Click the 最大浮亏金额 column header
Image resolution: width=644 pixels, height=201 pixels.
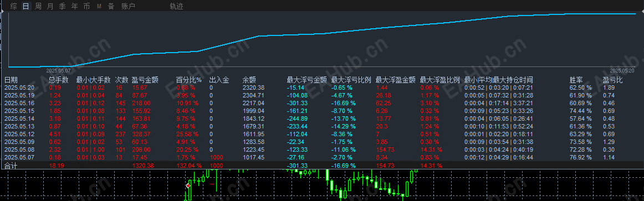(307, 80)
